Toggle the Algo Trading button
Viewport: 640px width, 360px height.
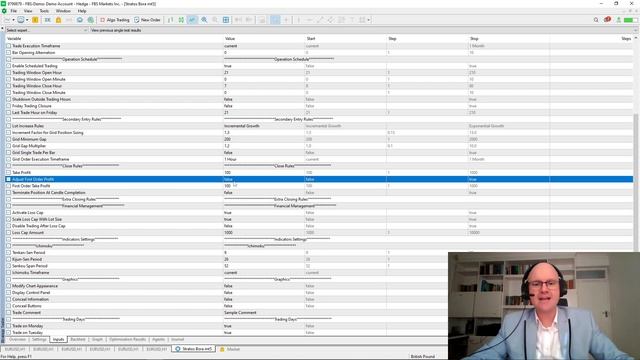[115, 20]
